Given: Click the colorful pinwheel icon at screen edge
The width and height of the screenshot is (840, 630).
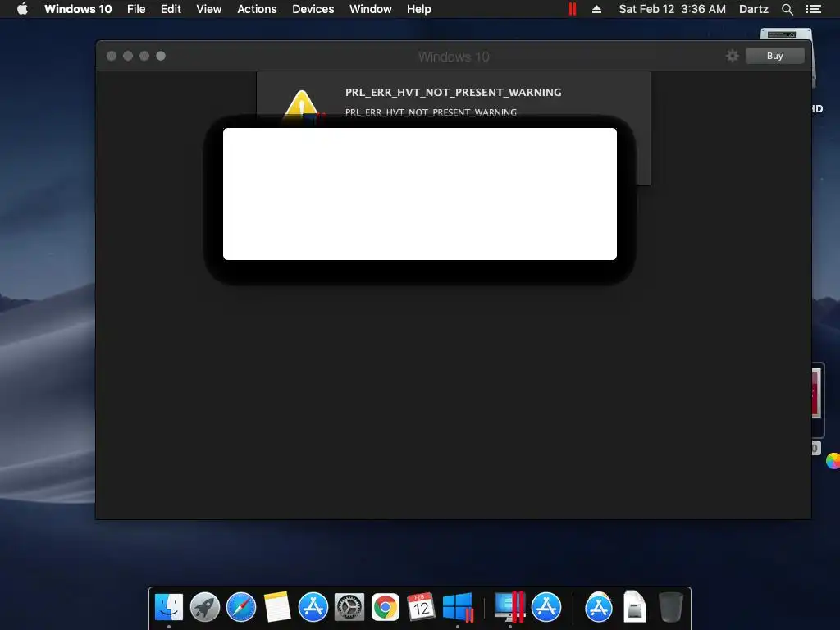Looking at the screenshot, I should coord(833,461).
